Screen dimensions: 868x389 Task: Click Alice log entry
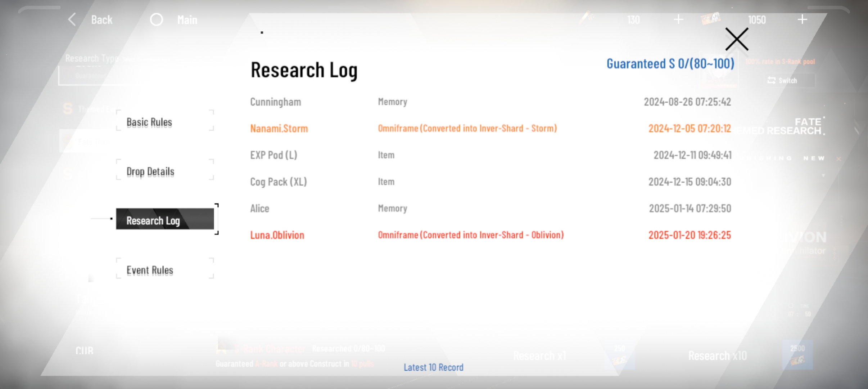490,209
